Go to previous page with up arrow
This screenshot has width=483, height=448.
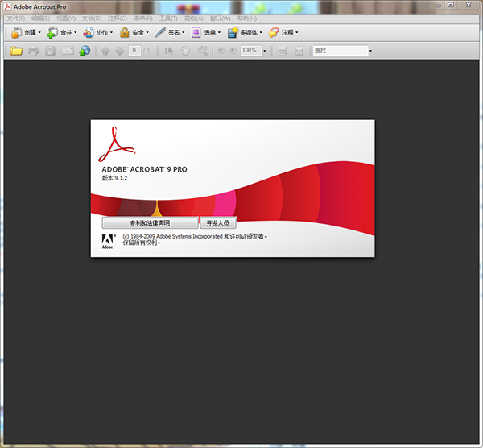[x=105, y=51]
